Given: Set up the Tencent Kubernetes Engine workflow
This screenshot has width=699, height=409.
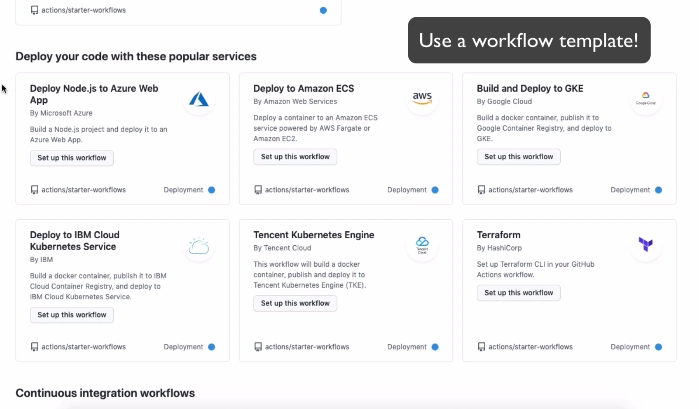Looking at the screenshot, I should (295, 303).
